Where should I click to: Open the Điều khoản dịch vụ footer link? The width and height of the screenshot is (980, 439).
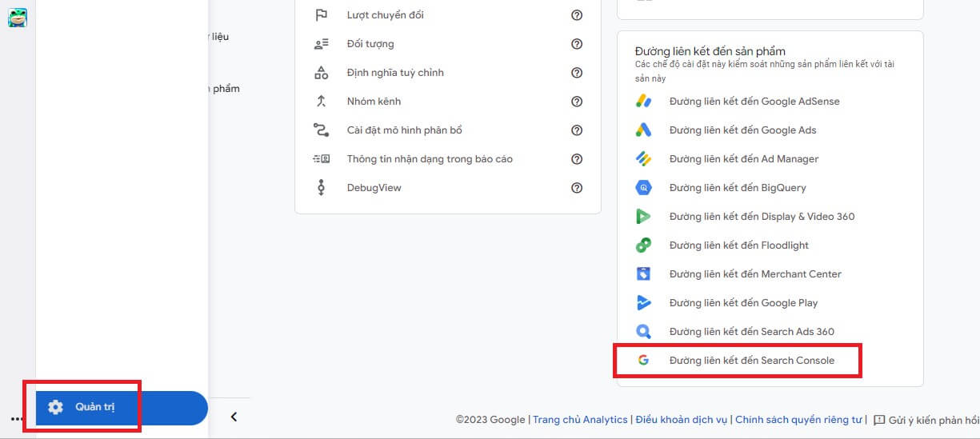click(682, 420)
